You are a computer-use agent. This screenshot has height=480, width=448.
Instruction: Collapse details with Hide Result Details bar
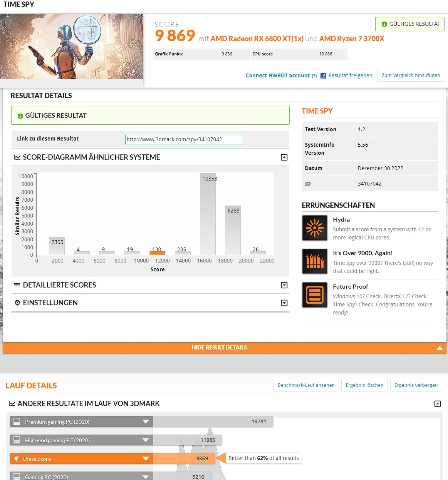click(225, 348)
